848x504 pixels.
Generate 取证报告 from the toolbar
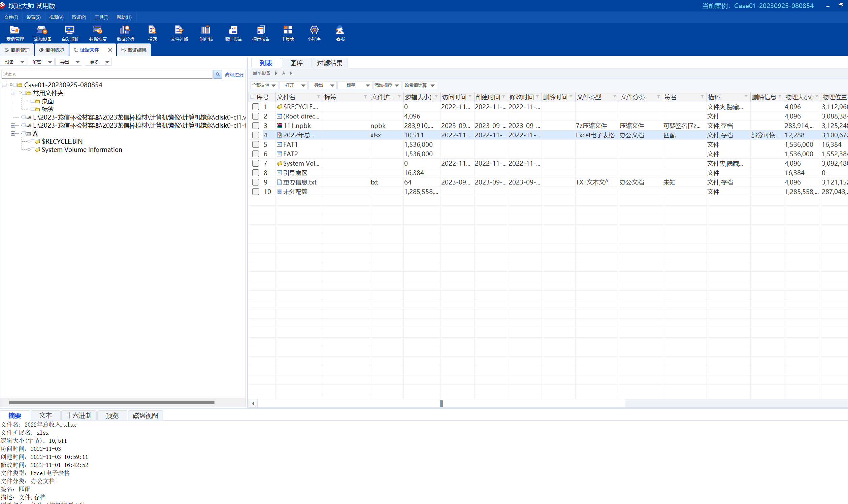(233, 33)
